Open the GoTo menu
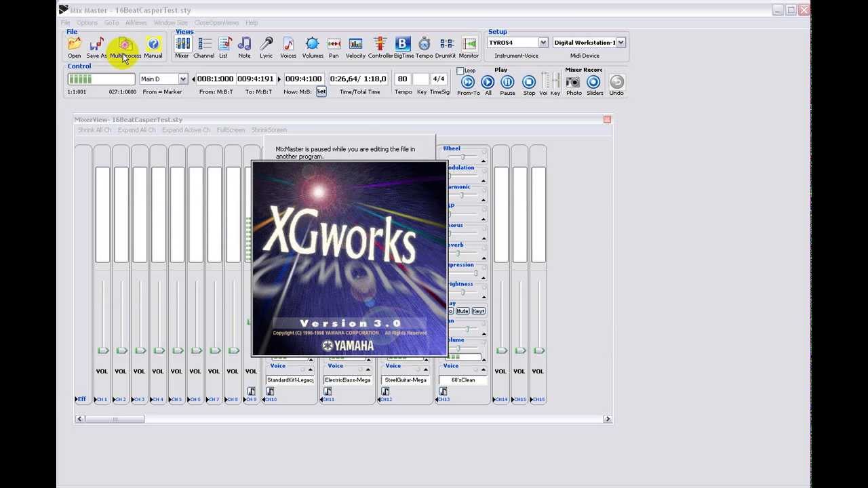The image size is (868, 488). pyautogui.click(x=111, y=23)
